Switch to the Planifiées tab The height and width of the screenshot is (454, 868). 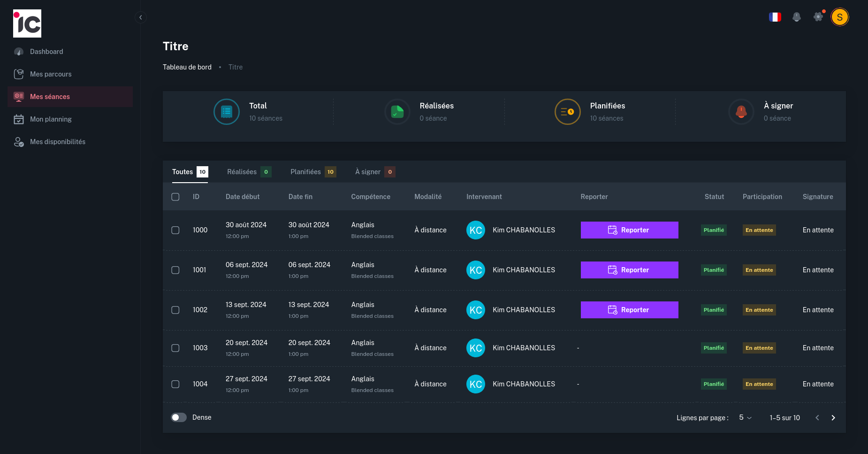tap(312, 172)
